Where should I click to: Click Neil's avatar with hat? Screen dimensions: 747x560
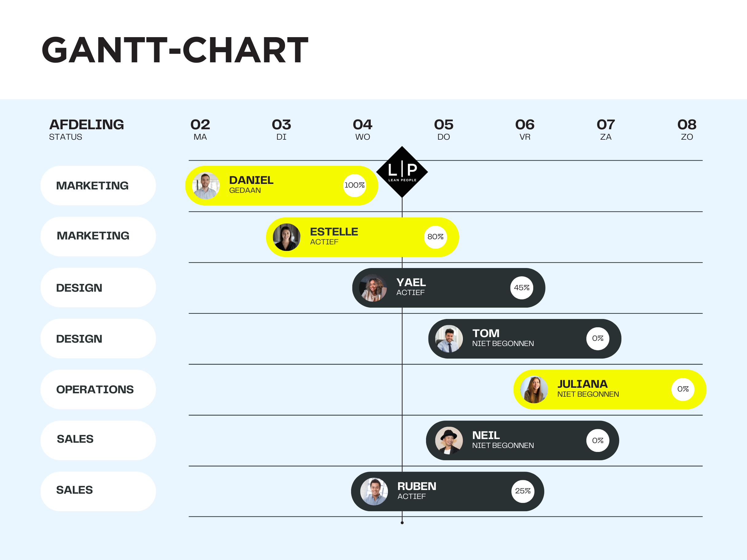pos(449,441)
